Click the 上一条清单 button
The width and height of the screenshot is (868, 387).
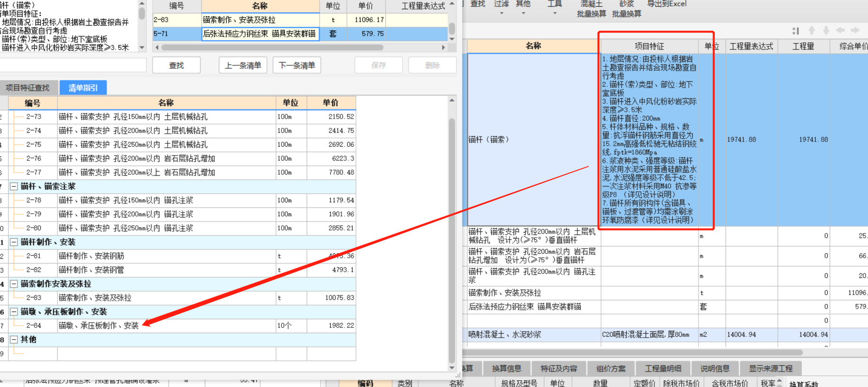tap(243, 65)
